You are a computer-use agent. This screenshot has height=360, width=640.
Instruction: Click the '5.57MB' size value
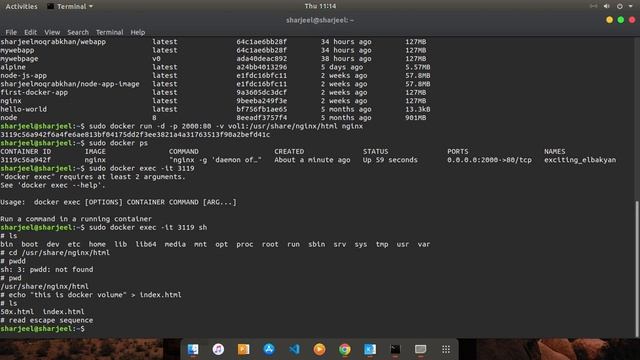(x=418, y=67)
